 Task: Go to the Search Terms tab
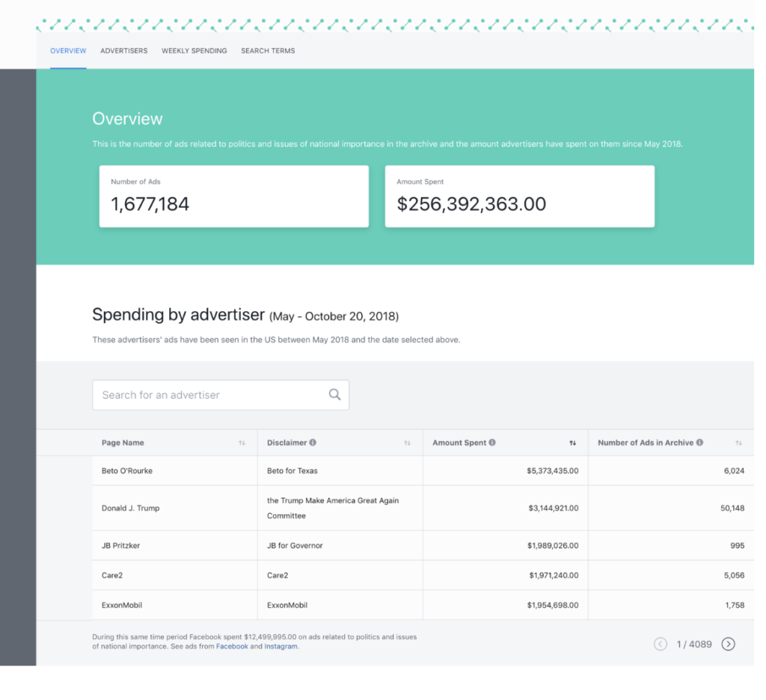click(268, 51)
